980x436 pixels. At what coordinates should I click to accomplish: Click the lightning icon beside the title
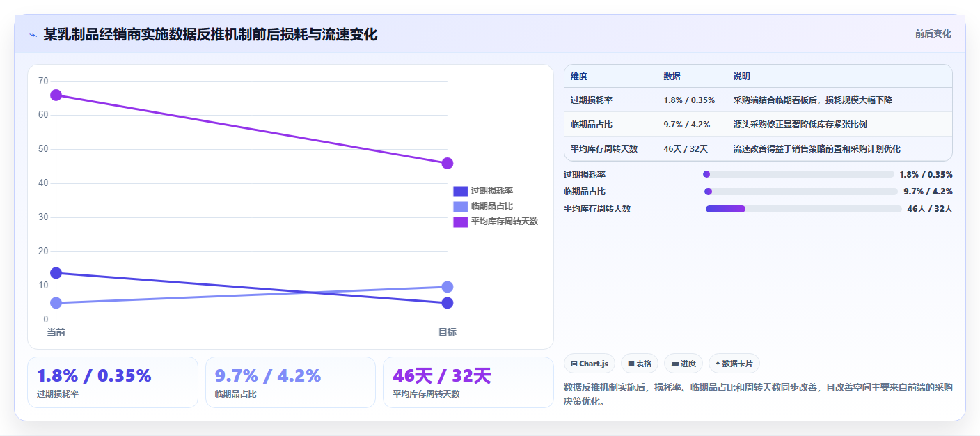[x=33, y=35]
